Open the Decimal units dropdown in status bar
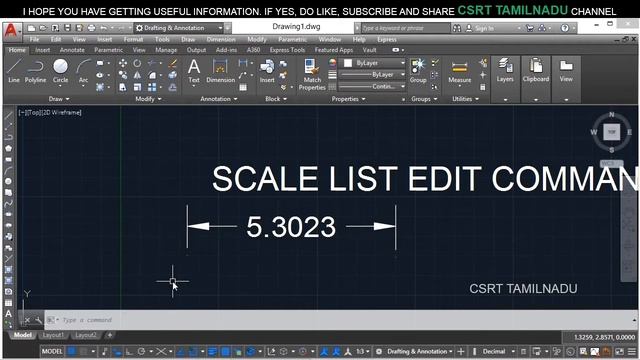The image size is (640, 360). point(498,351)
